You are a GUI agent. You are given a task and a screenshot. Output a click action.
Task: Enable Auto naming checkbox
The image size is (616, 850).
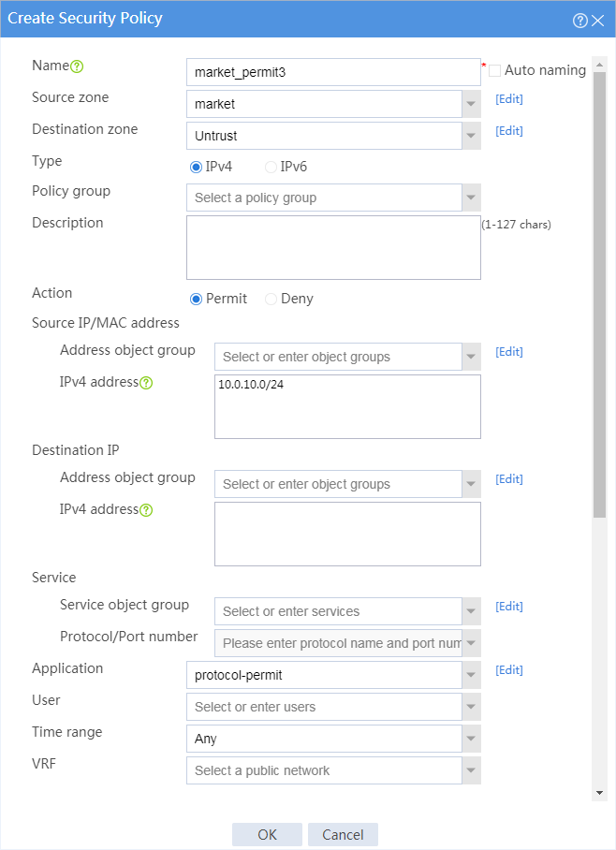coord(494,71)
